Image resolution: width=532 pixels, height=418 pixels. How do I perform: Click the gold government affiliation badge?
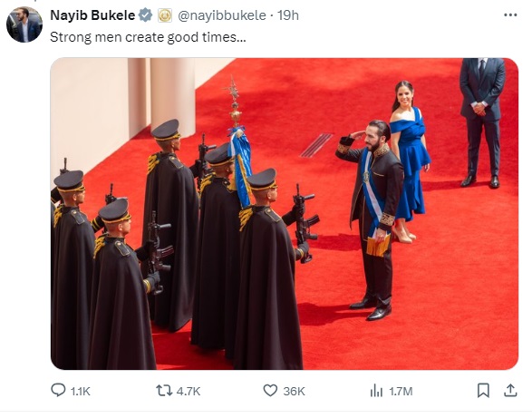pyautogui.click(x=165, y=15)
